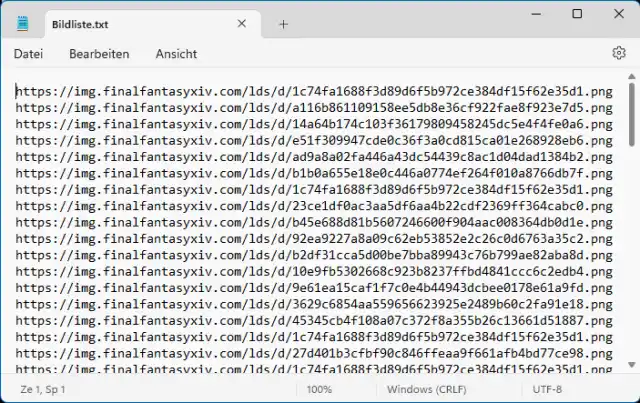
Task: Click the scrollbar down arrow
Action: [631, 365]
